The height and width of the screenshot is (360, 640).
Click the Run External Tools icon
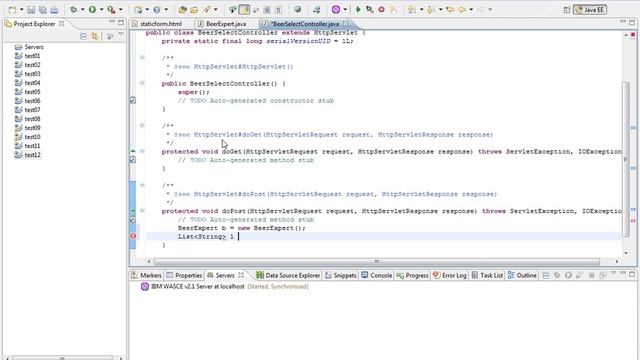(x=111, y=10)
